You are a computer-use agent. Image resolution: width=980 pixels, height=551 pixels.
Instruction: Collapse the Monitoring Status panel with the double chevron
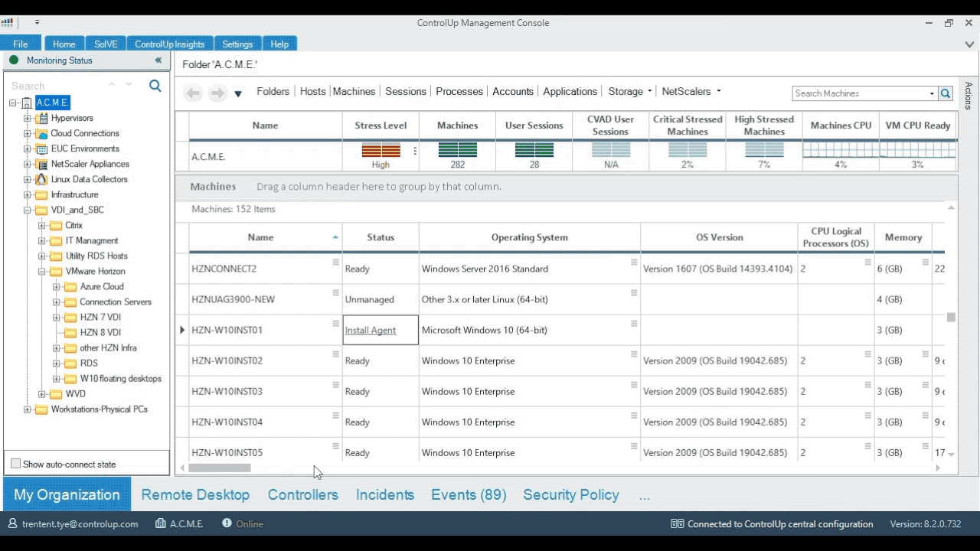[158, 60]
